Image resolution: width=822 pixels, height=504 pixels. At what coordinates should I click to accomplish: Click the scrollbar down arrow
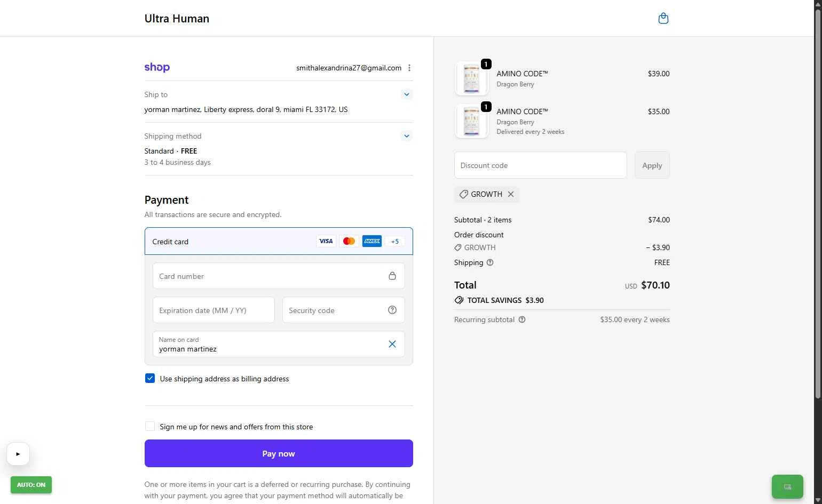[818, 500]
